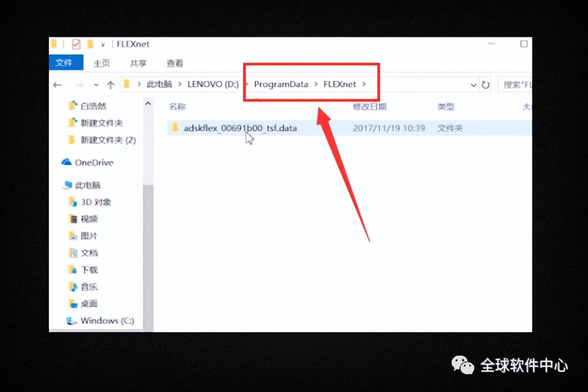Click the 白浩然 folder icon in sidebar

[73, 106]
